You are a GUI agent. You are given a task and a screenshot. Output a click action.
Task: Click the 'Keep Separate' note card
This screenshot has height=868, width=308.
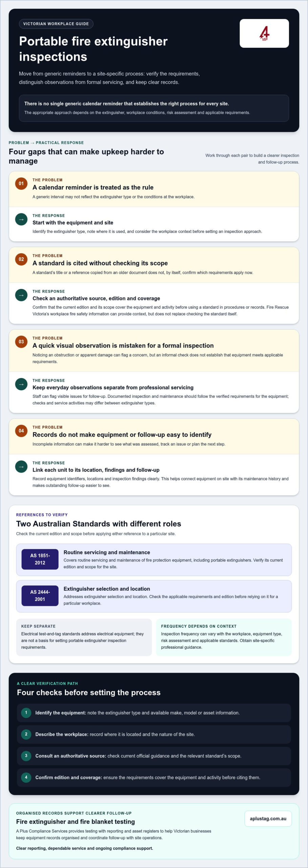tap(84, 637)
